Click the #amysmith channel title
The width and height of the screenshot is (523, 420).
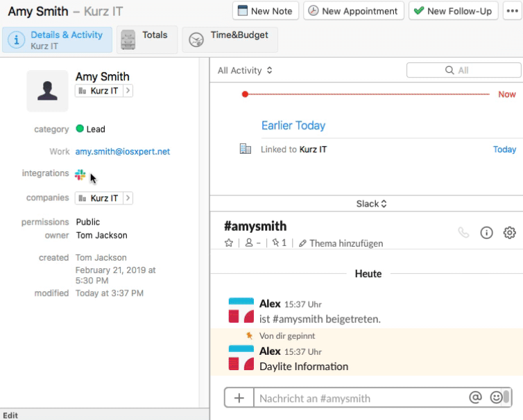coord(255,226)
